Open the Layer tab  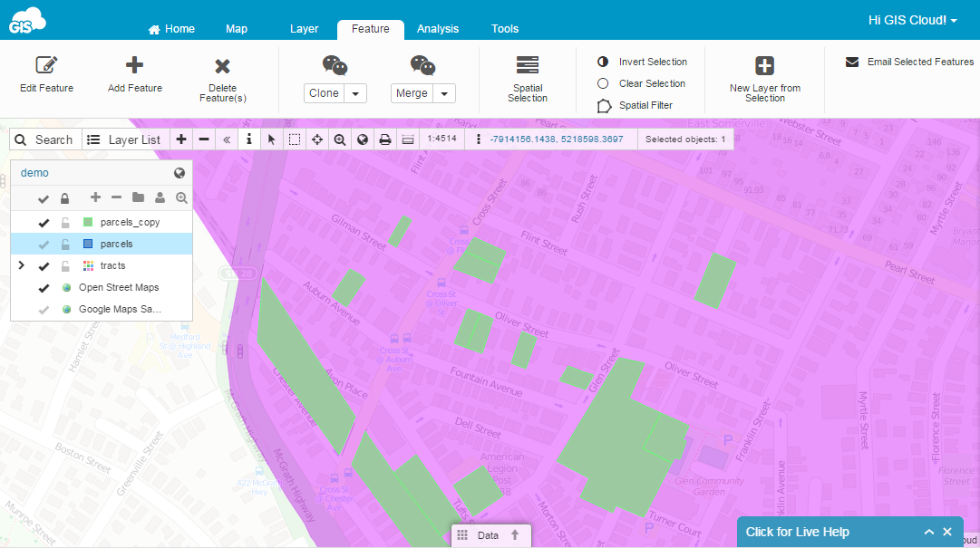pyautogui.click(x=304, y=29)
